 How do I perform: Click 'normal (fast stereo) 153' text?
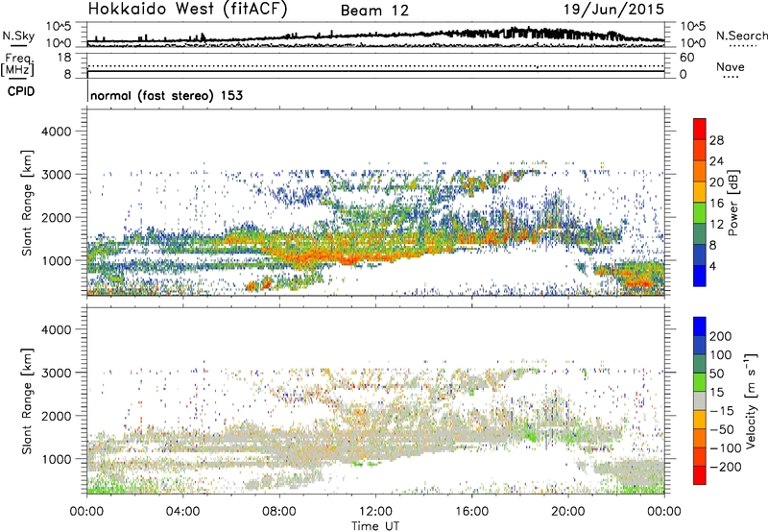coord(166,95)
